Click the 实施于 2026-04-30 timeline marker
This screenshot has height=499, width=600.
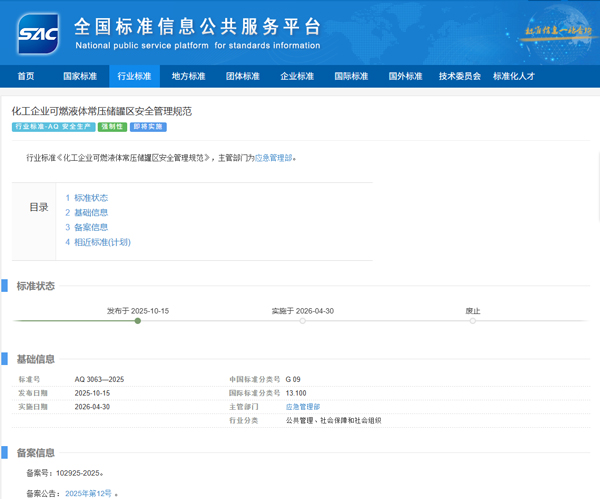pyautogui.click(x=303, y=321)
